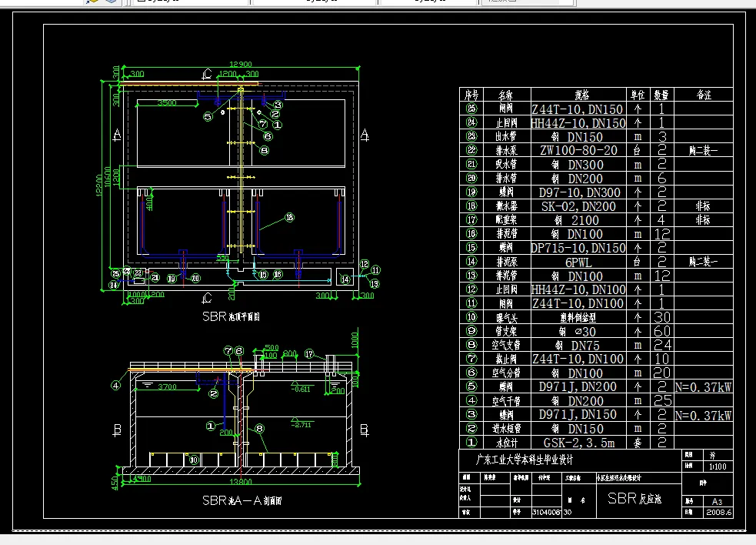
Task: Click the 12900 top dimension text
Action: click(241, 64)
